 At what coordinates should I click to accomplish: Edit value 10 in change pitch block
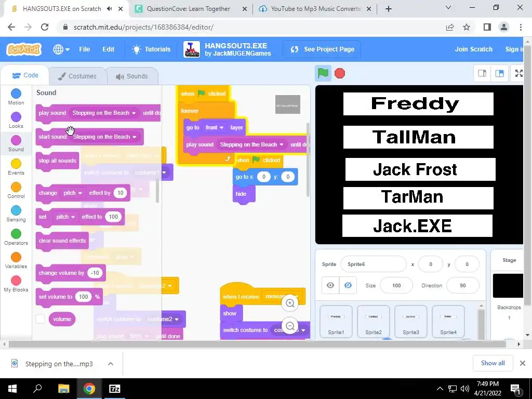[x=120, y=193]
